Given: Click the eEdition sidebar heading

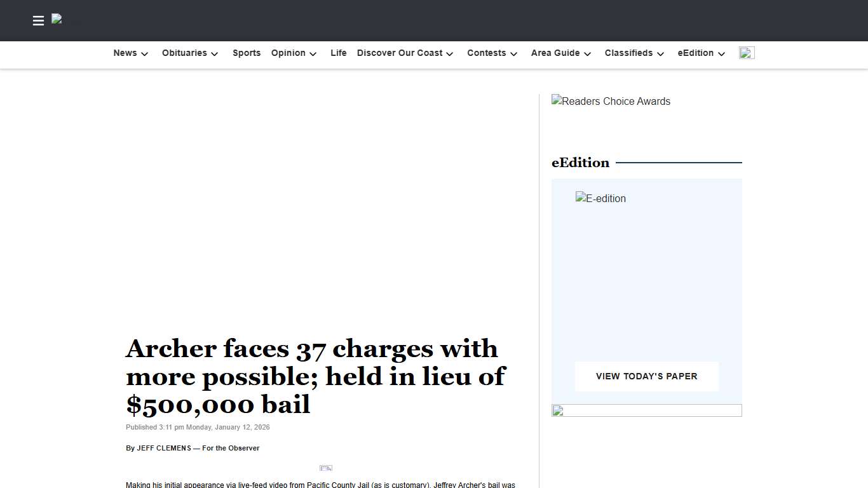Looking at the screenshot, I should pos(580,163).
